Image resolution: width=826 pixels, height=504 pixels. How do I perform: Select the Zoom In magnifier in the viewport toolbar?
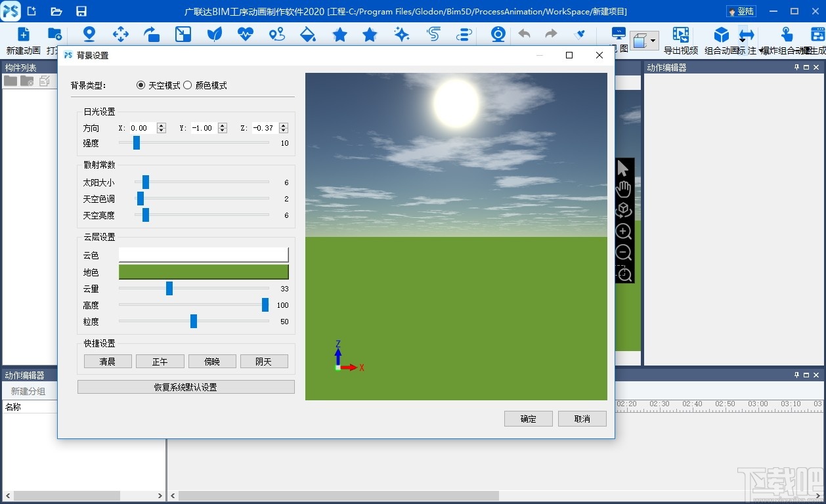coord(623,231)
